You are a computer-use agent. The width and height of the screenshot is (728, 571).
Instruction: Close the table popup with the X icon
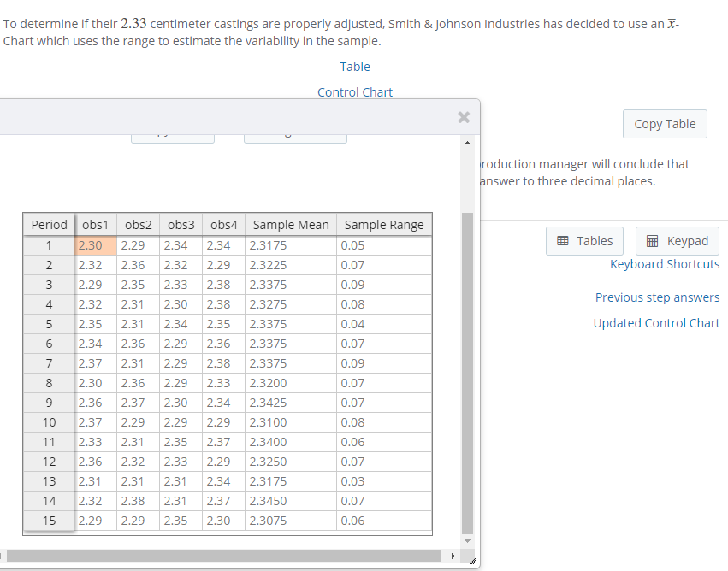(x=464, y=117)
